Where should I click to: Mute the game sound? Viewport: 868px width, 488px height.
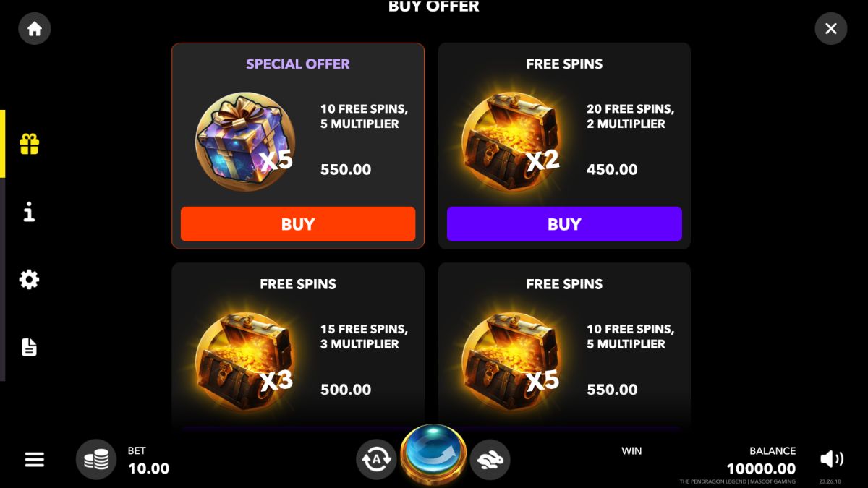(x=832, y=458)
